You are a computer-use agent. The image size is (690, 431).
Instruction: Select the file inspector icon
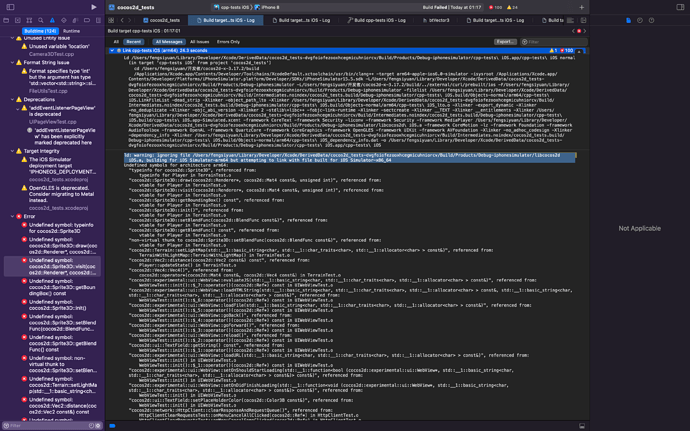[628, 20]
